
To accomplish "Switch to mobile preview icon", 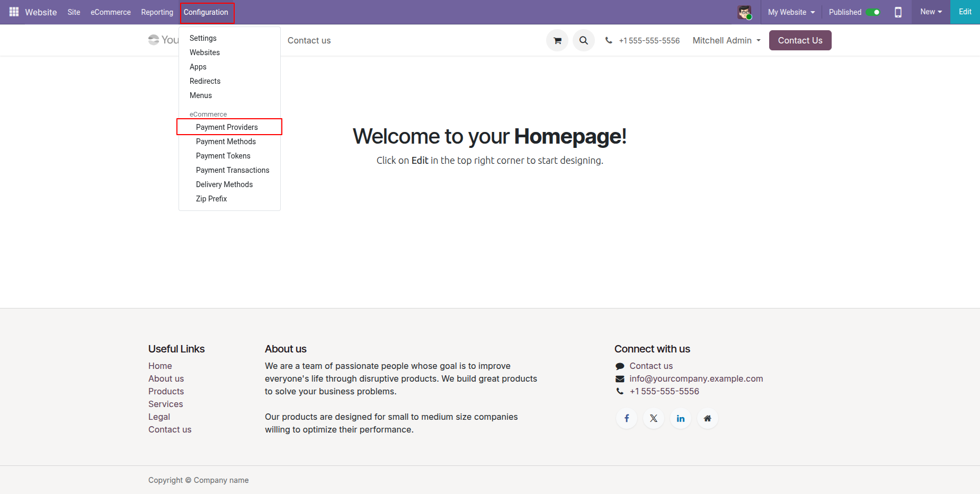I will click(x=898, y=12).
